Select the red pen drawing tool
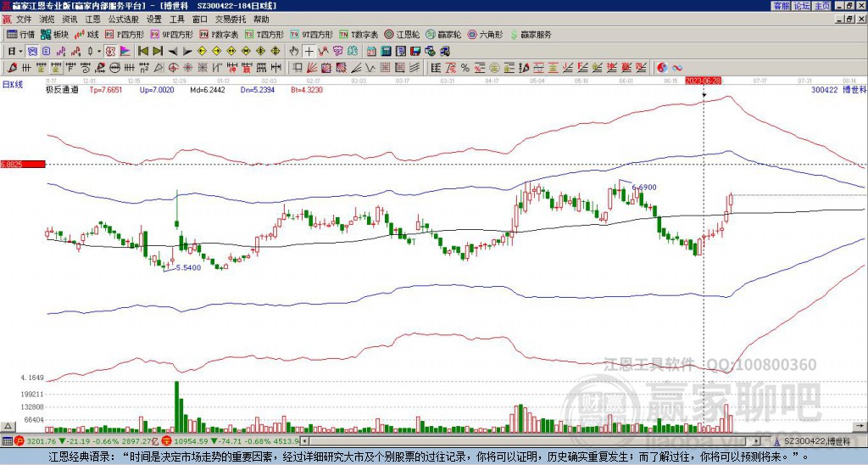Screen dimensions: 868x465 point(12,68)
